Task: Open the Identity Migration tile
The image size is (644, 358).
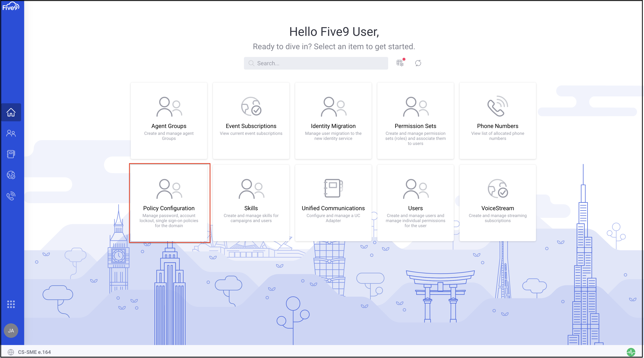Action: pyautogui.click(x=333, y=121)
